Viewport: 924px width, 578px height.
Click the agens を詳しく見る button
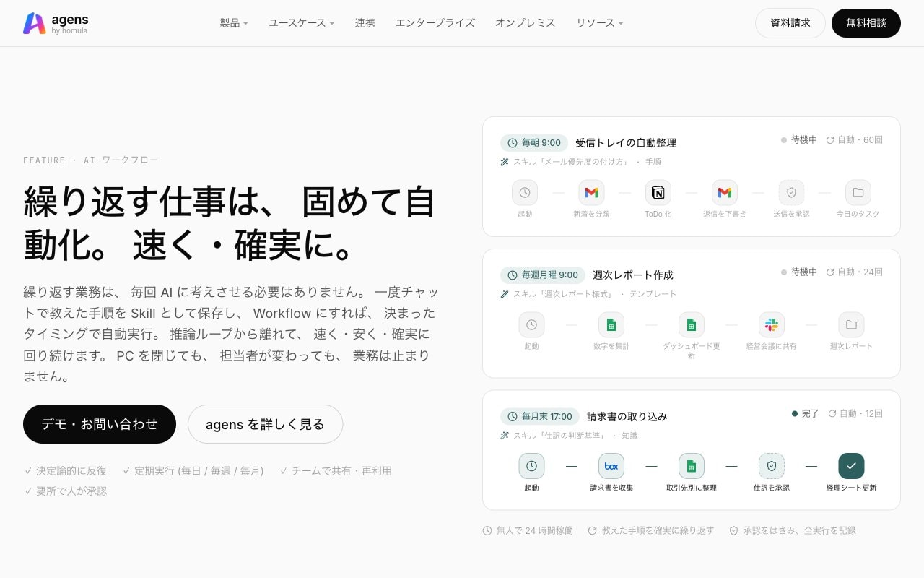[x=265, y=424]
